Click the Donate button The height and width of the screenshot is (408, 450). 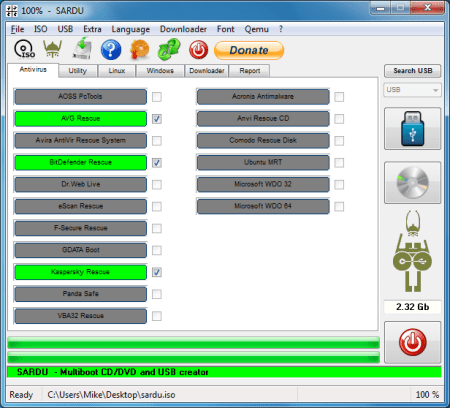(249, 50)
